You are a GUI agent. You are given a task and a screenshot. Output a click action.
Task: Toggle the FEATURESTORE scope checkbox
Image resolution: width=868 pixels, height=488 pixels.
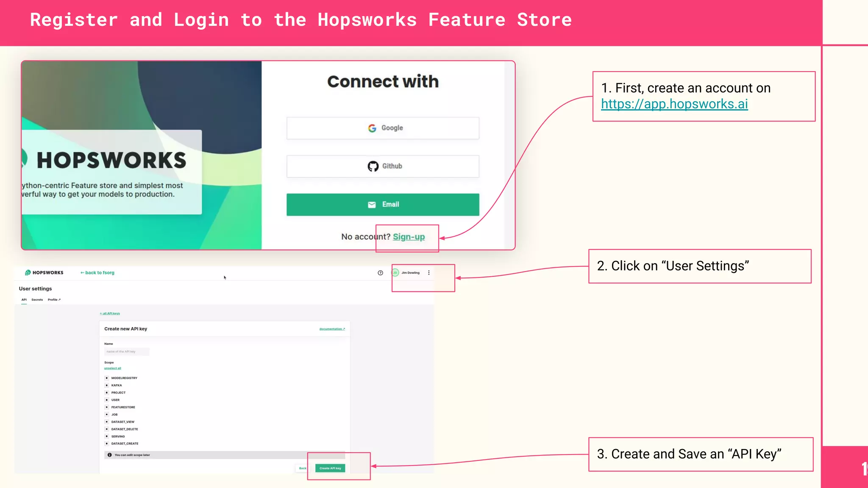(107, 407)
